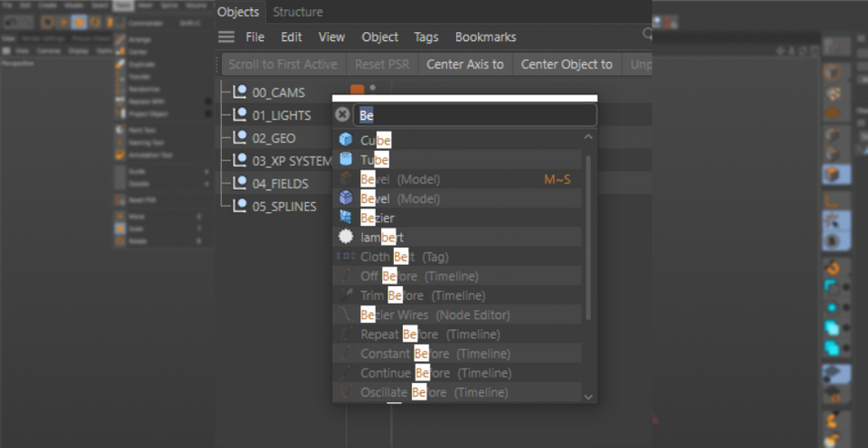Select the 04_FIELDS null object
This screenshot has height=448, width=868.
[x=281, y=183]
